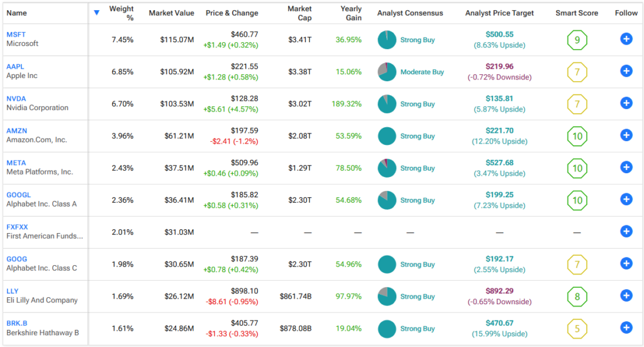Sort table by Yearly Gain column
This screenshot has width=644, height=347.
tap(350, 13)
